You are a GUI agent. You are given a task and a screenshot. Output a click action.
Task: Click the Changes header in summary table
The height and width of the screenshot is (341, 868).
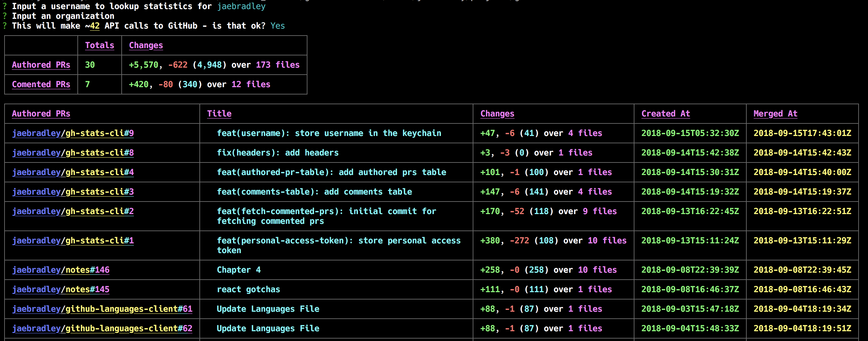146,45
